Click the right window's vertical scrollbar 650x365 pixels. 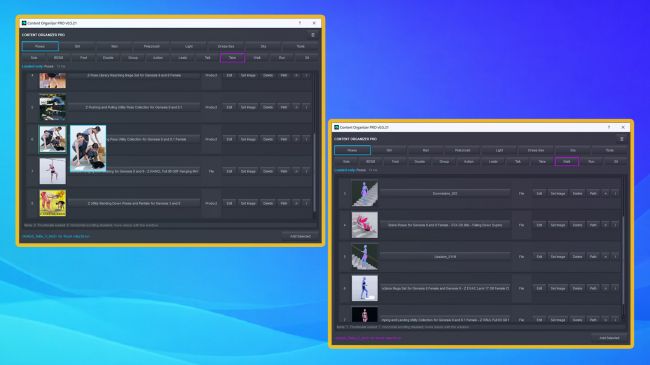(x=623, y=259)
